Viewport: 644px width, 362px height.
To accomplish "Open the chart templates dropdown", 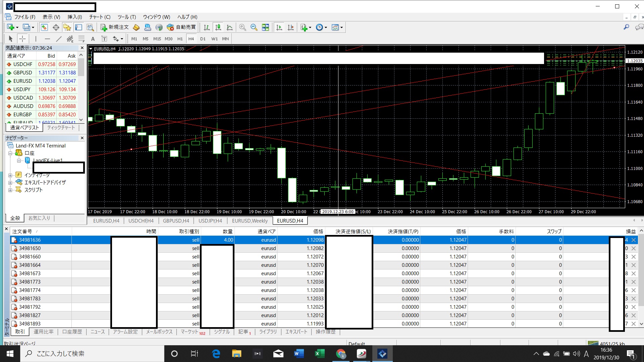I will [x=337, y=27].
